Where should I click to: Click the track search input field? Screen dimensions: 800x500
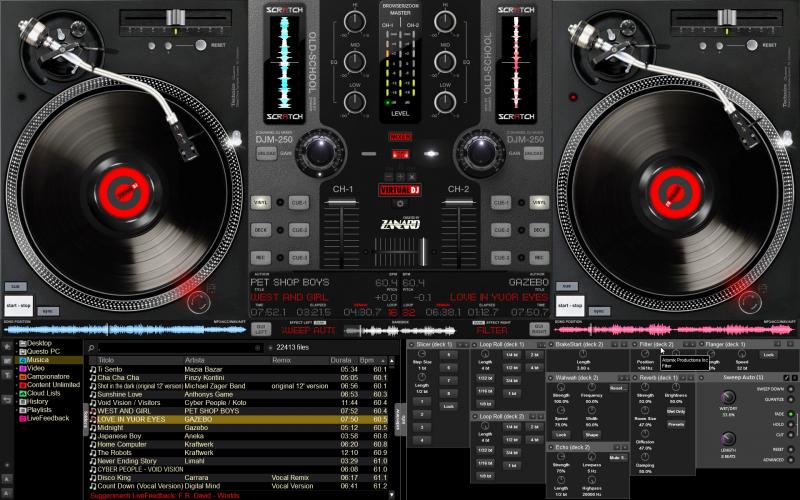pyautogui.click(x=180, y=348)
